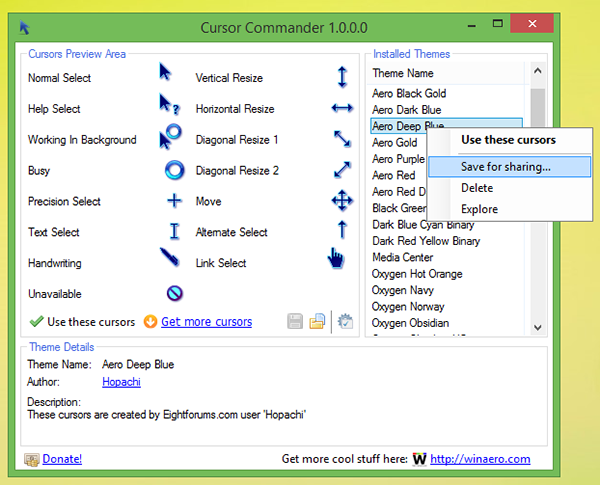Select the Oxygen Hot Orange theme
Screen dimensions: 600x485
coord(417,274)
